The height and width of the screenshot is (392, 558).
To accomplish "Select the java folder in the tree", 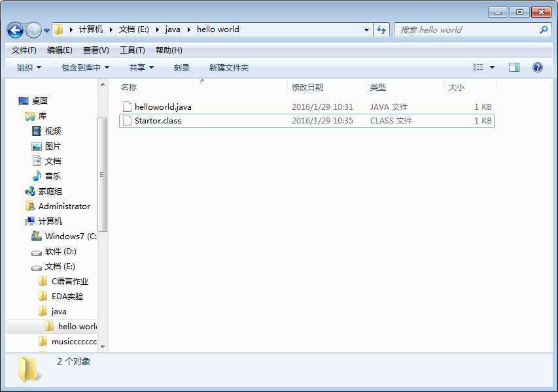I will click(x=52, y=312).
